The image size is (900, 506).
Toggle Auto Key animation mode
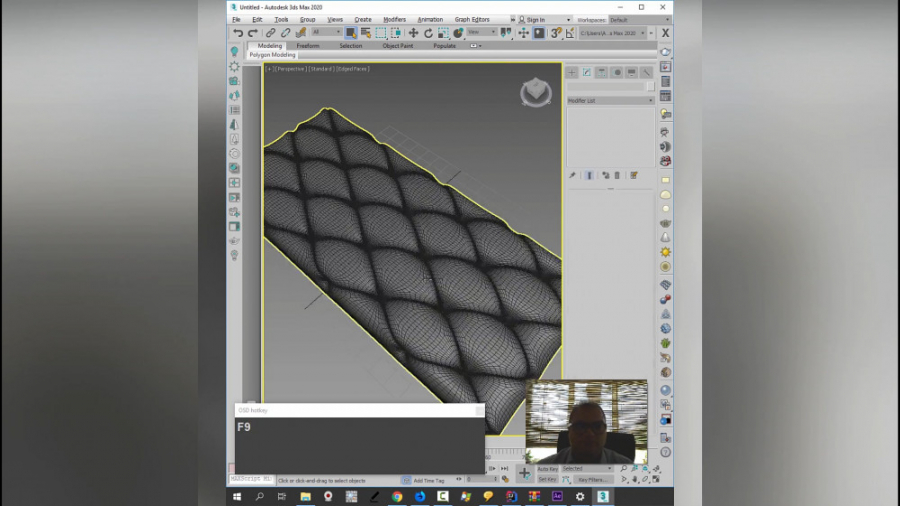[548, 469]
